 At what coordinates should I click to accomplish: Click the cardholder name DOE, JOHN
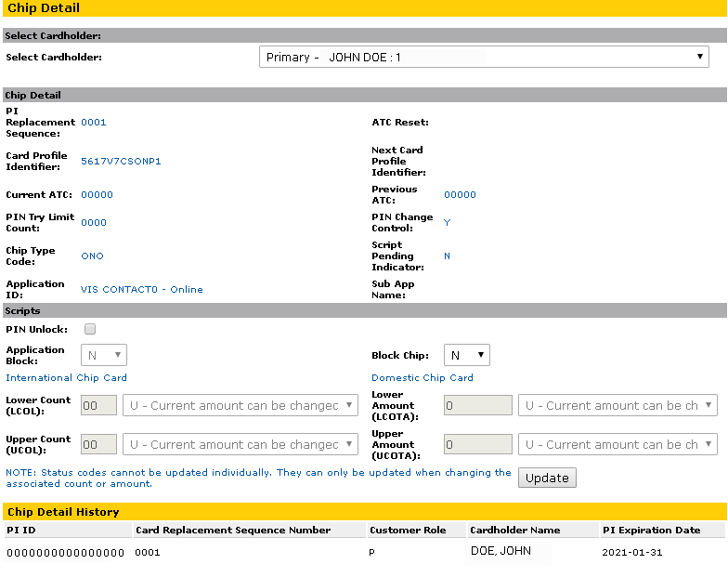(500, 550)
